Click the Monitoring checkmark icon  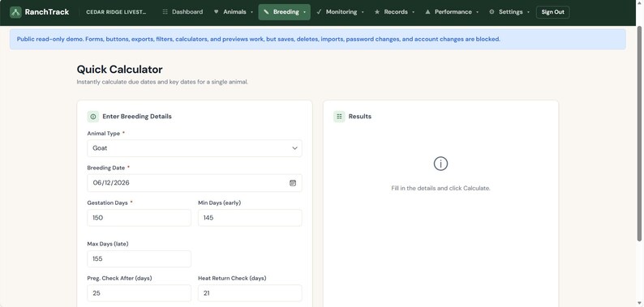click(319, 12)
